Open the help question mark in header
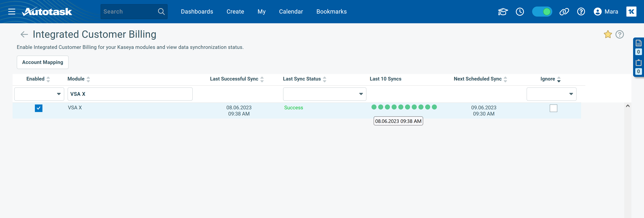Viewport: 644px width, 218px height. click(x=581, y=12)
